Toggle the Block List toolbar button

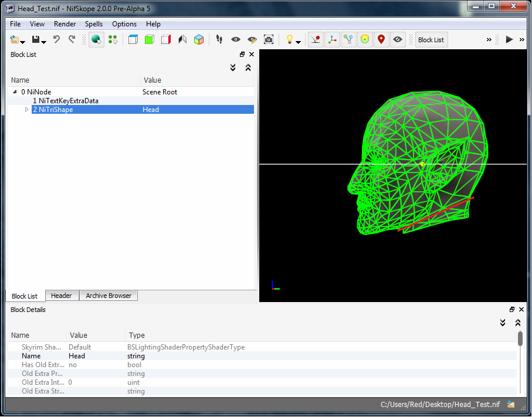click(x=431, y=40)
